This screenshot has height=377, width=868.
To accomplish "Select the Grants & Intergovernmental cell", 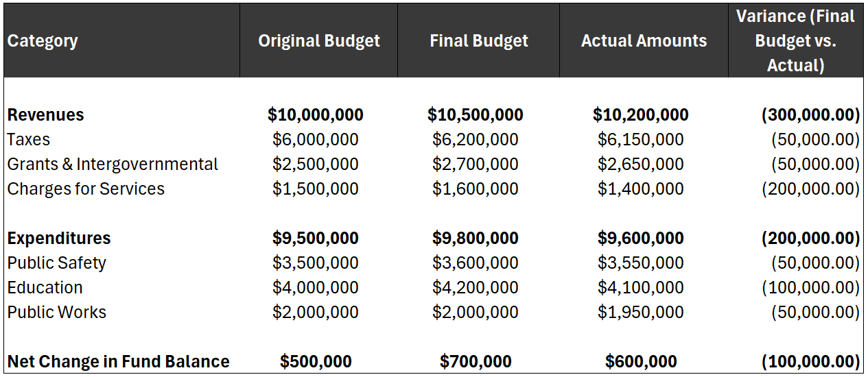I will (113, 165).
